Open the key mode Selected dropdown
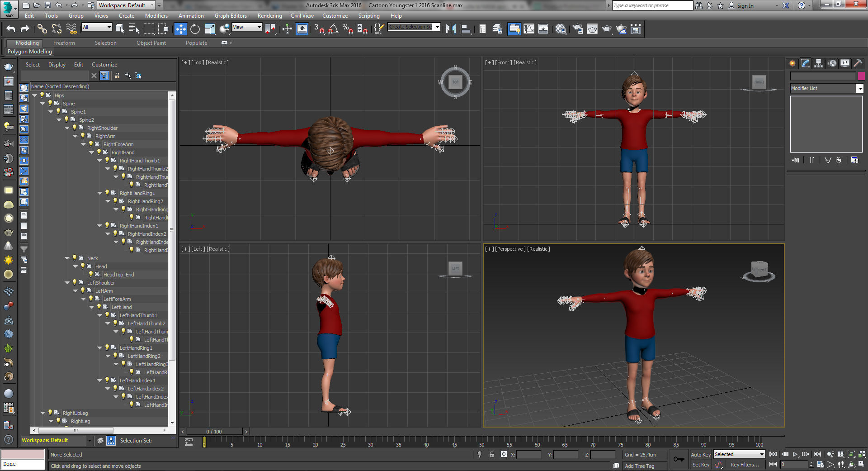Image resolution: width=868 pixels, height=471 pixels. pyautogui.click(x=739, y=454)
